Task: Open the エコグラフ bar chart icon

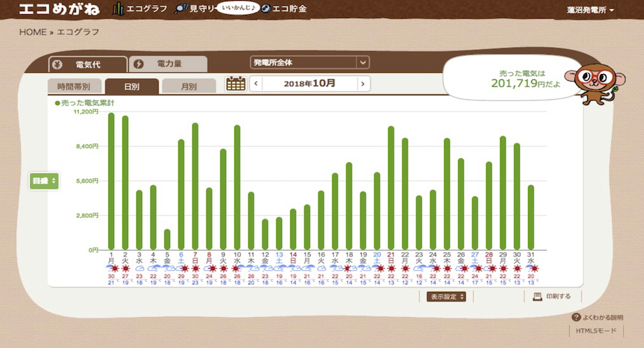Action: click(118, 8)
